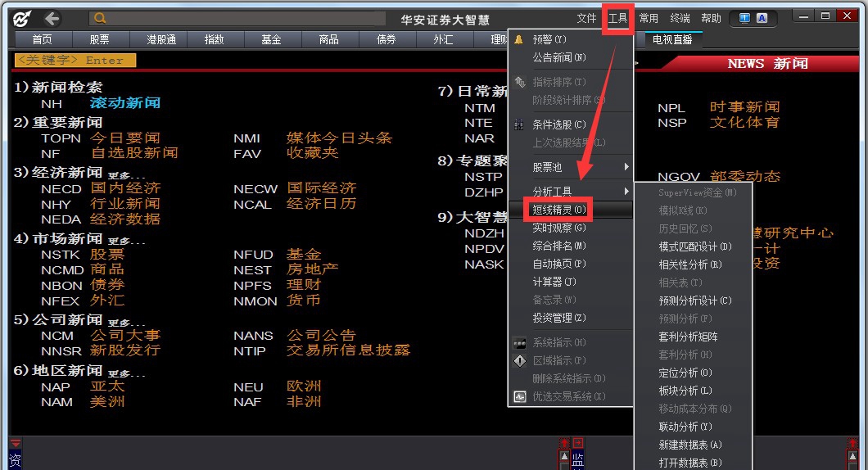Image resolution: width=868 pixels, height=470 pixels.
Task: Click the scrollbar up arrow left of 监
Action: point(565,456)
